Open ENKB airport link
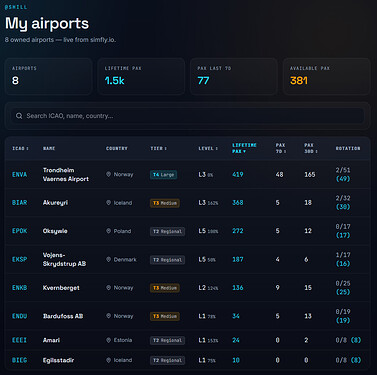The width and height of the screenshot is (377, 375). click(x=19, y=288)
